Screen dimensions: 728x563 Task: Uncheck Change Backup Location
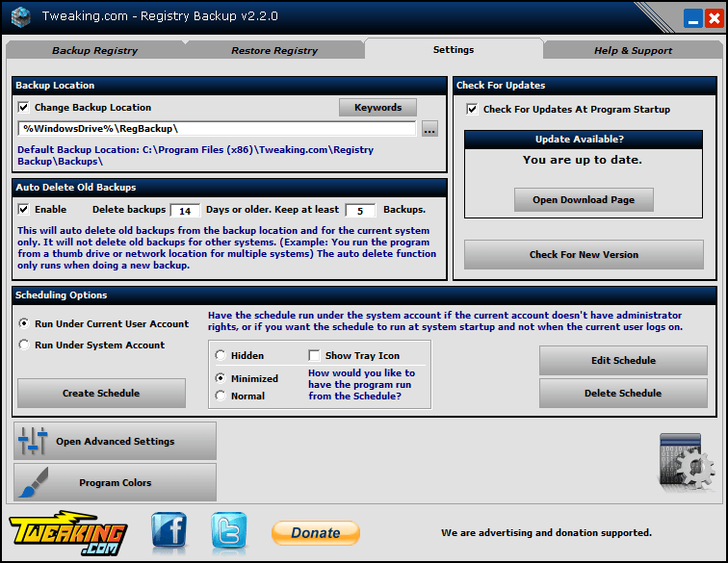tap(24, 107)
